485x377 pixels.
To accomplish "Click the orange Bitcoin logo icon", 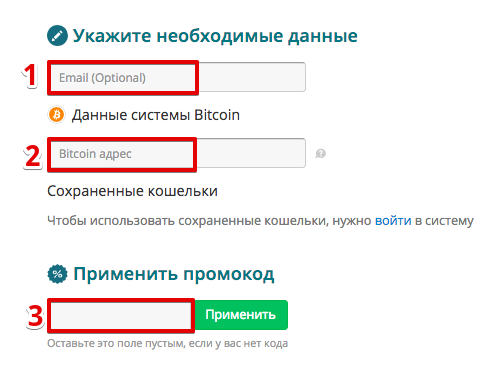I will [x=56, y=115].
